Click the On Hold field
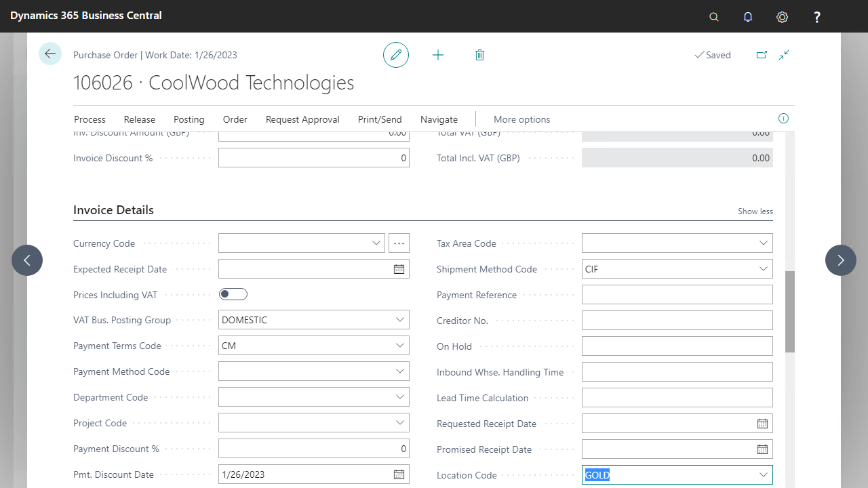This screenshot has height=488, width=868. click(x=677, y=346)
